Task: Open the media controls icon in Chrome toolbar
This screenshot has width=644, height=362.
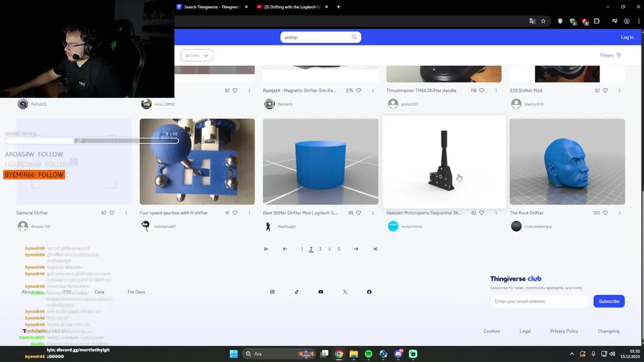Action: (614, 21)
